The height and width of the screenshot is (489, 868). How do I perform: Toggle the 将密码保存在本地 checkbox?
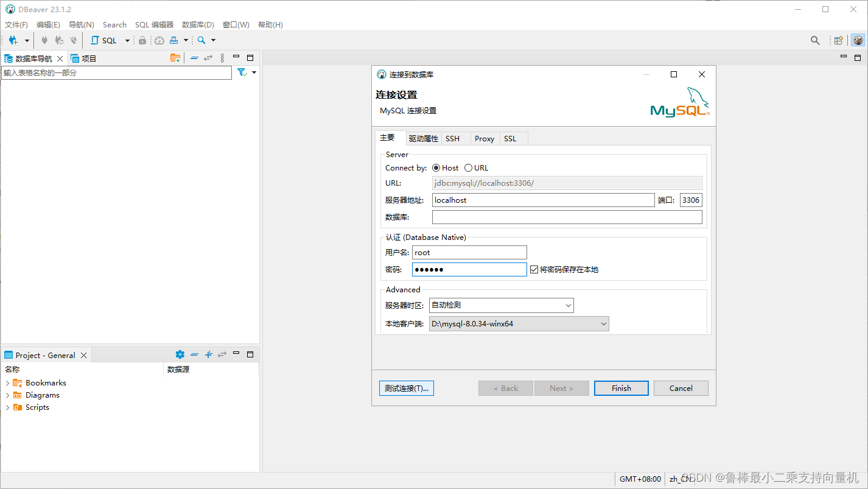pos(534,269)
